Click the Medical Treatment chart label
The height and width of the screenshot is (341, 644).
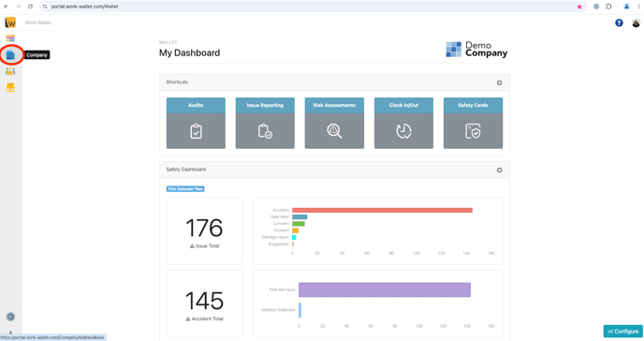(x=278, y=310)
